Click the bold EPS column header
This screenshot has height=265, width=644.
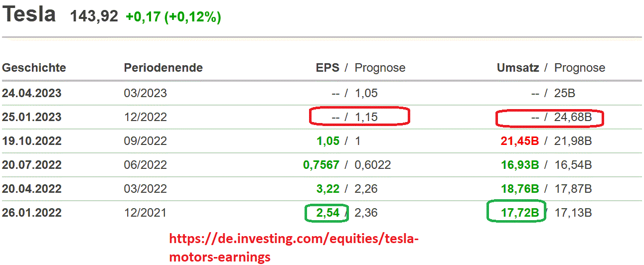coord(327,68)
